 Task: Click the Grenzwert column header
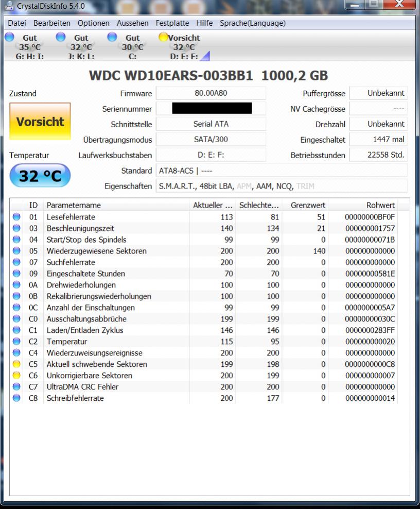pos(305,205)
